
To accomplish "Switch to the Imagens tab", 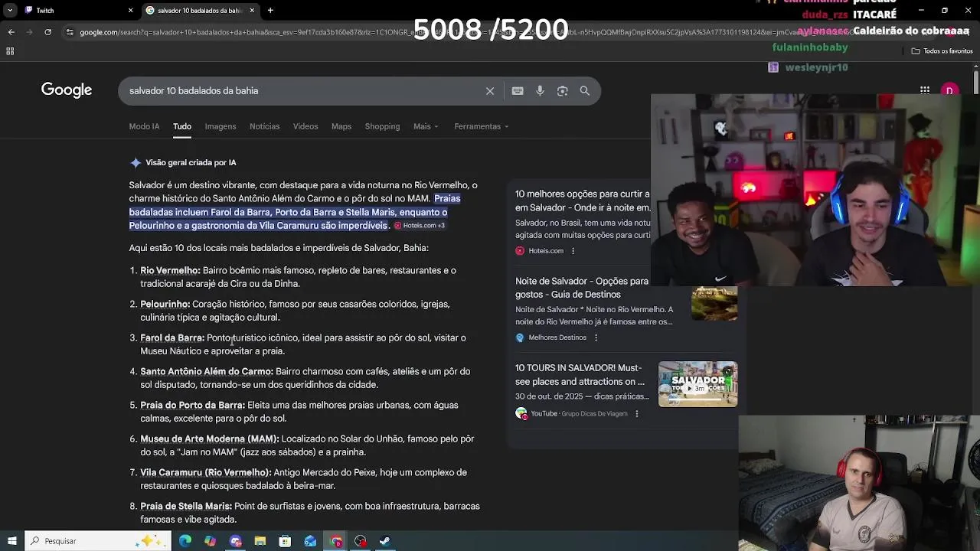I will click(220, 126).
